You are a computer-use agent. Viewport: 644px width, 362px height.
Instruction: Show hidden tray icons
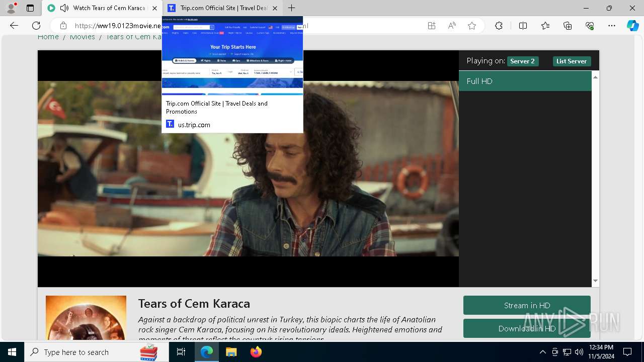click(542, 352)
